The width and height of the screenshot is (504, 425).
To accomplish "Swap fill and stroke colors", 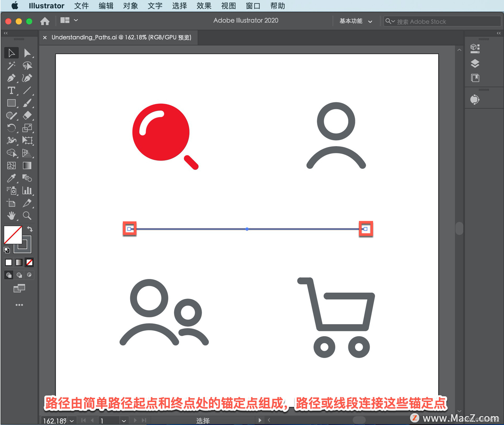I will (x=30, y=229).
